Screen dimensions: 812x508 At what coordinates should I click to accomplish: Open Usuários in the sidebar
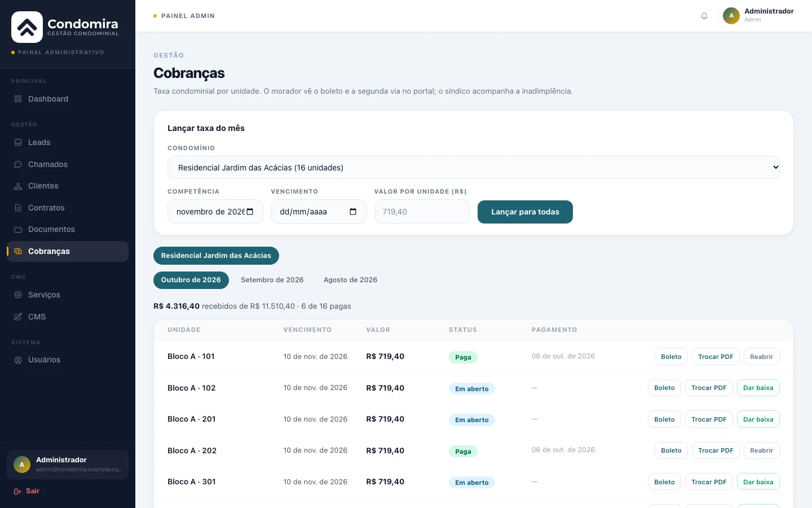pos(68,360)
